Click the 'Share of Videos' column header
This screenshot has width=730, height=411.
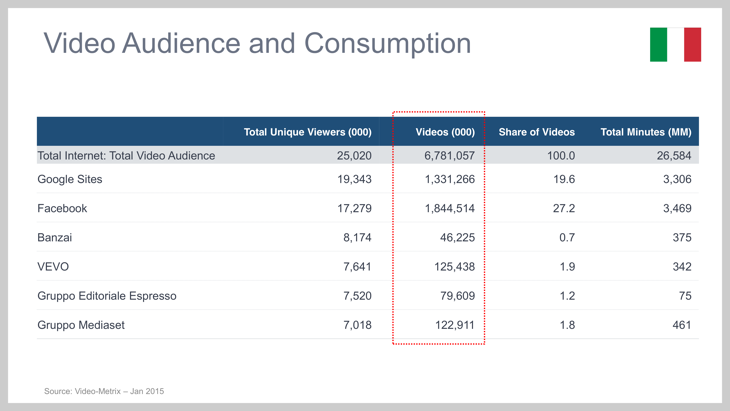537,132
